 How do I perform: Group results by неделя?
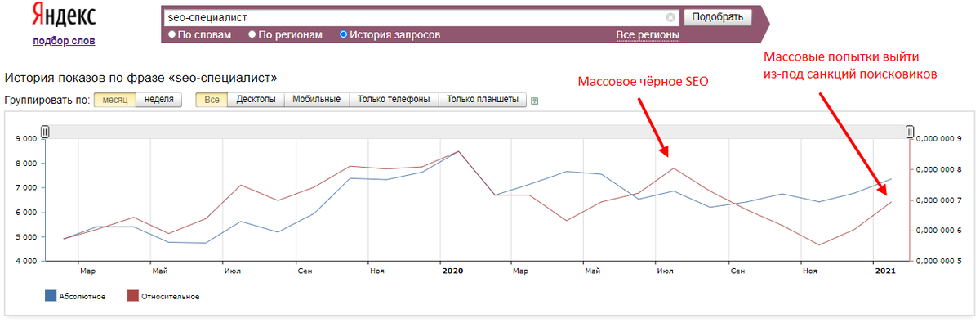point(159,100)
